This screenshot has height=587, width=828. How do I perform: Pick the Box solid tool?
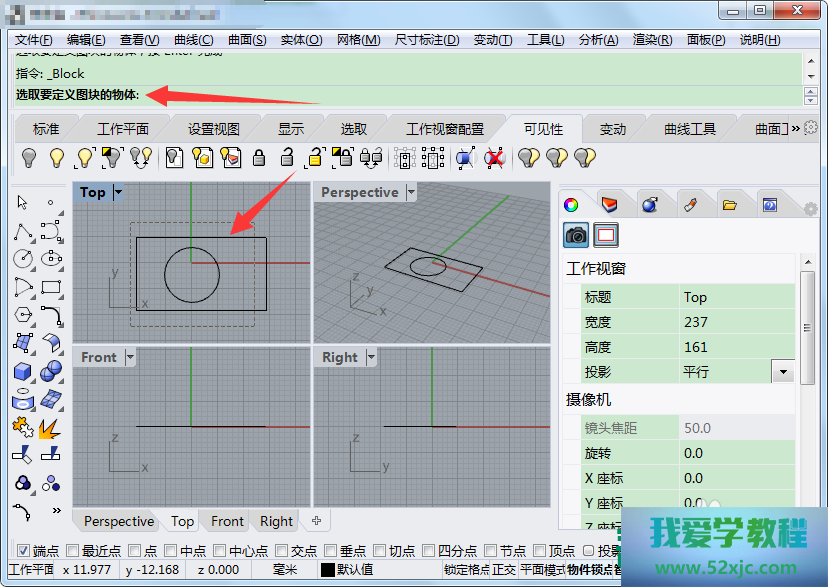[22, 371]
